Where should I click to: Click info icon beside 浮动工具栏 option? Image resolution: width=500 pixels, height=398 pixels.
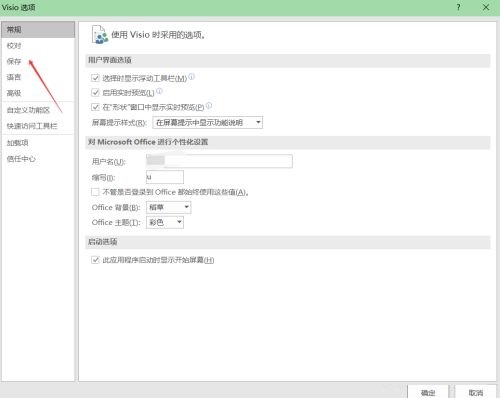tap(191, 76)
